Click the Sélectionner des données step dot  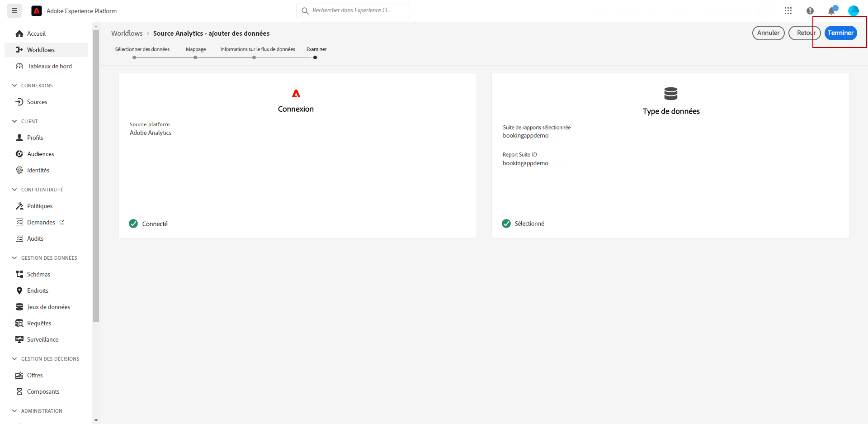pyautogui.click(x=134, y=57)
